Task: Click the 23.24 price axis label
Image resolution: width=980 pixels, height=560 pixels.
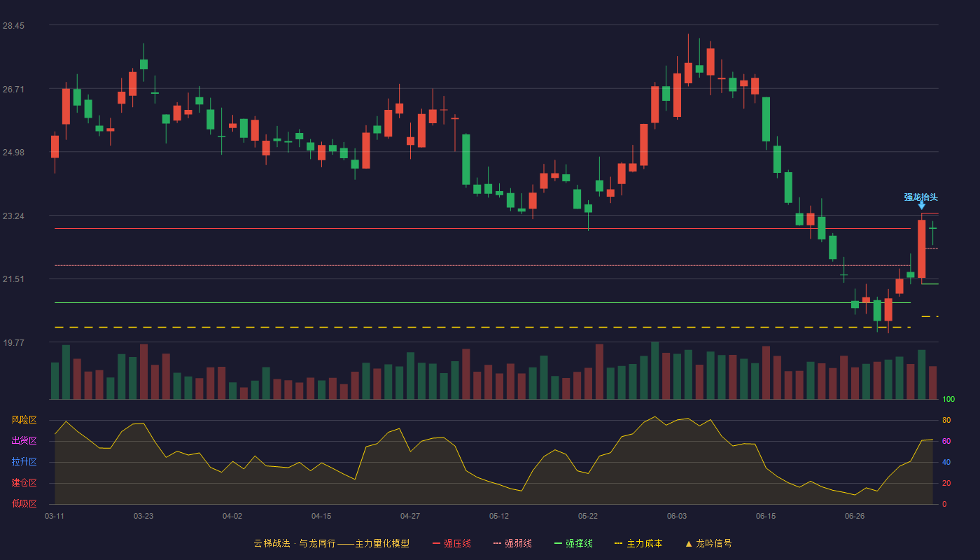Action: [13, 216]
